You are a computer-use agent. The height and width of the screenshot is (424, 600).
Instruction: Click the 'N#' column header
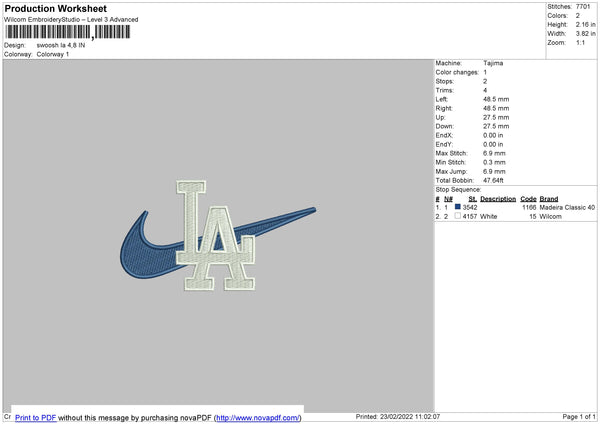coord(448,199)
